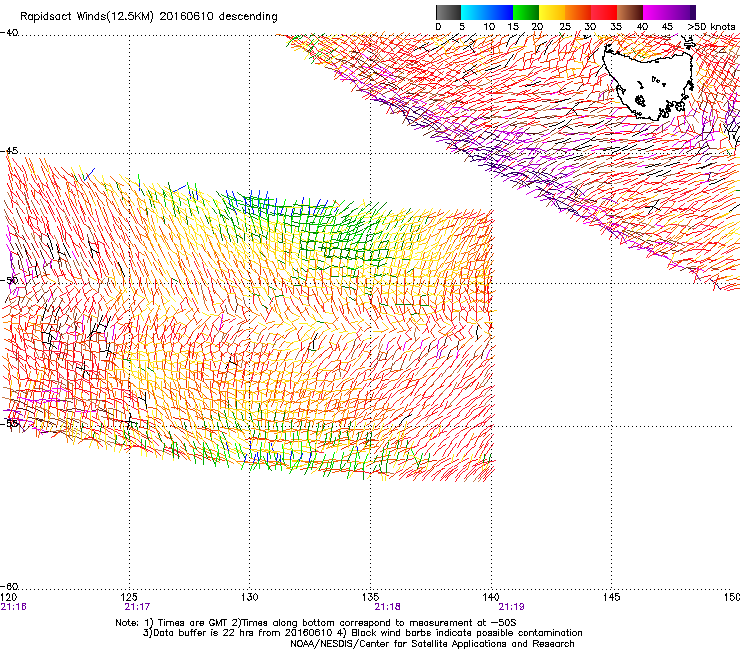Click the '-55' latitude axis label
Viewport: 740px width, 650px height.
click(9, 423)
